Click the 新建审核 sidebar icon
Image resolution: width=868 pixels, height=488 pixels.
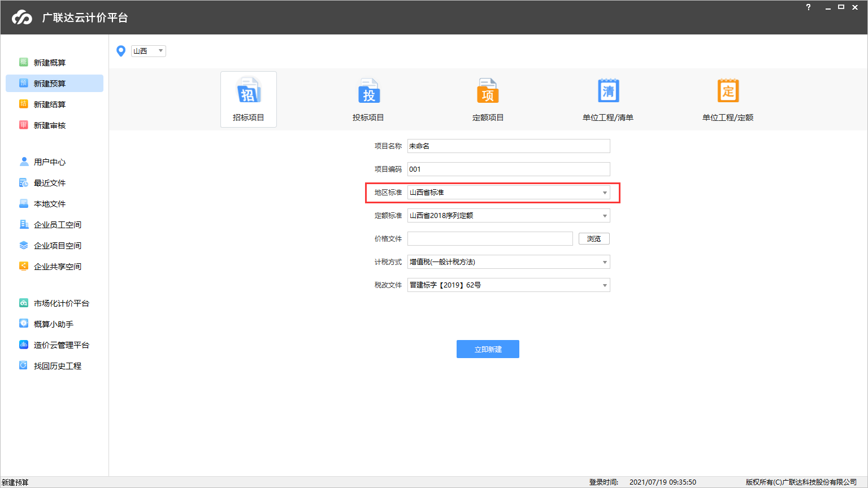[24, 125]
